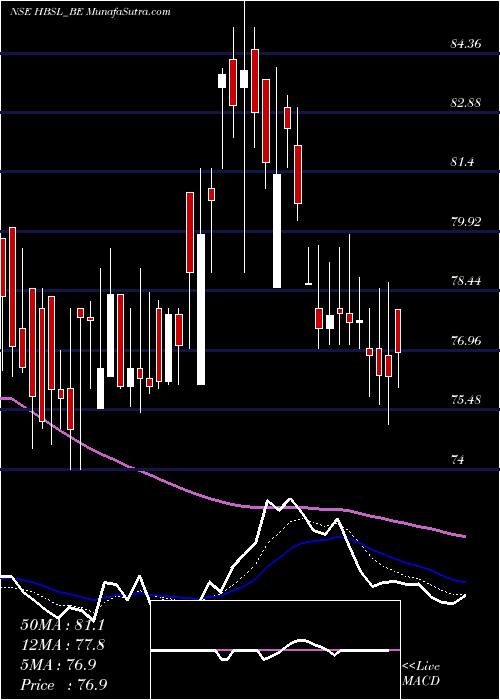This screenshot has height=700, width=500.
Task: Click the 78.44 price axis label
Action: pos(465,281)
